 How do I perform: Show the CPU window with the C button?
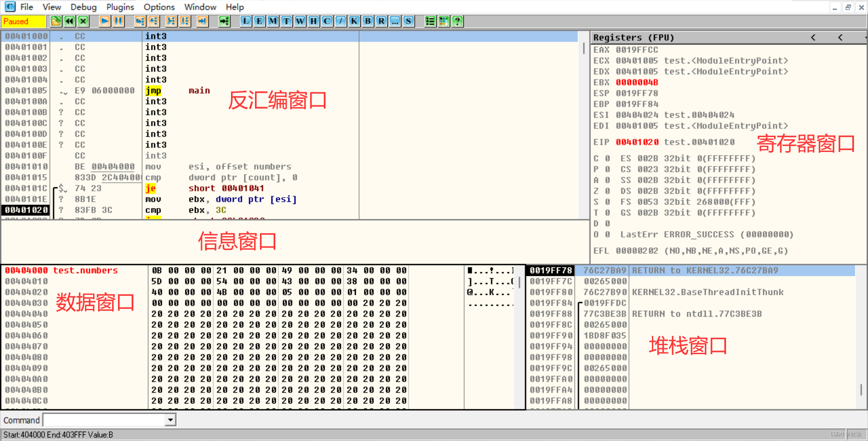click(x=327, y=21)
